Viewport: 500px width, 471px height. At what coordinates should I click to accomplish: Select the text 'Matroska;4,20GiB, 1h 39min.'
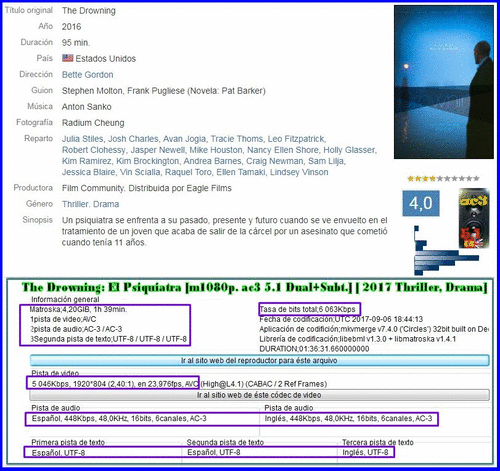pyautogui.click(x=78, y=309)
